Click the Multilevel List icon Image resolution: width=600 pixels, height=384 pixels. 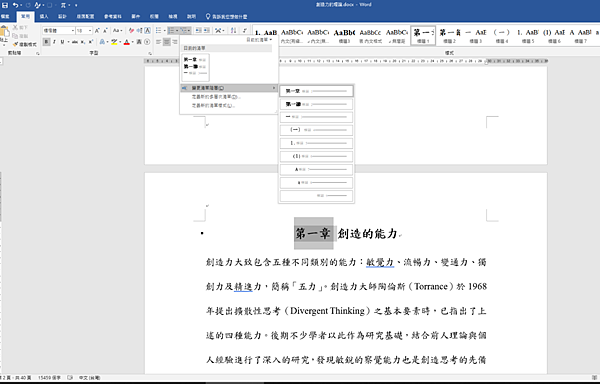coord(184,31)
